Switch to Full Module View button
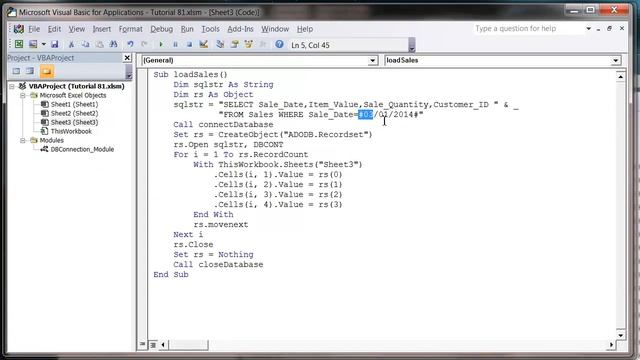 pos(153,345)
